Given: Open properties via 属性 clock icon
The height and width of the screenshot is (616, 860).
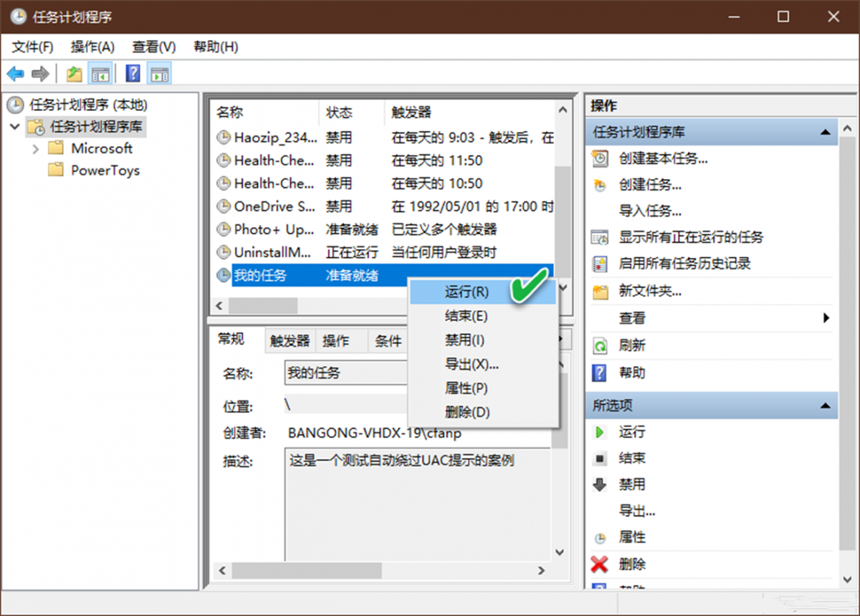Looking at the screenshot, I should click(x=600, y=537).
